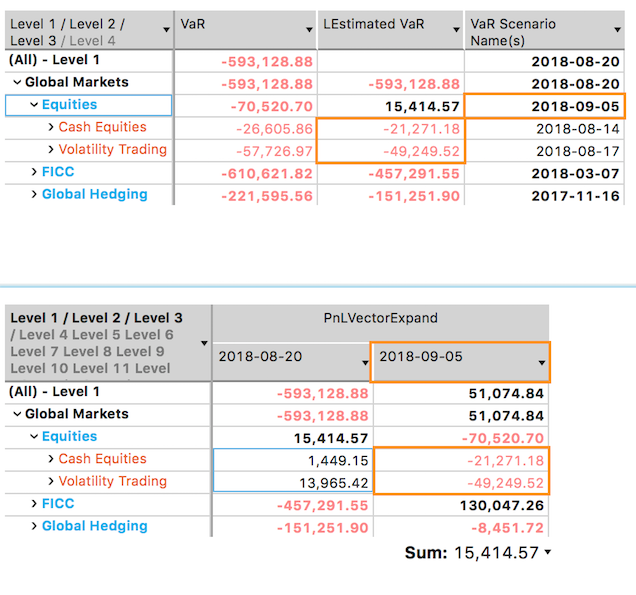The height and width of the screenshot is (595, 636).
Task: Expand FICC row in the VaR table
Action: [x=33, y=172]
